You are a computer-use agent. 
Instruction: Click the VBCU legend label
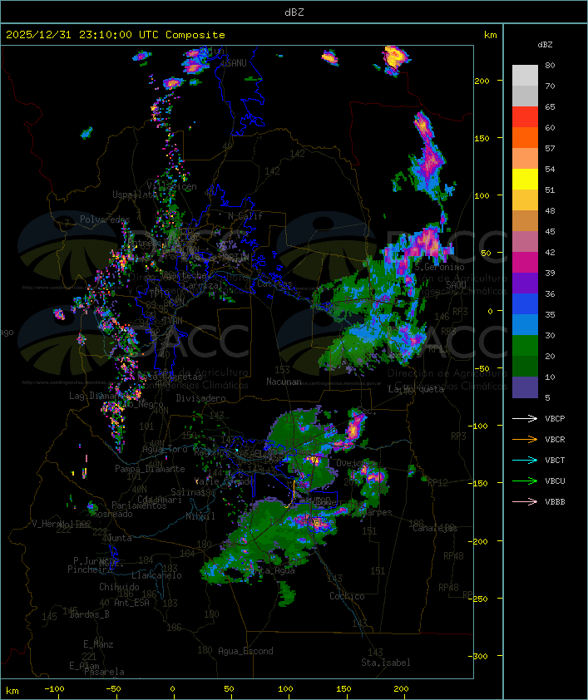(x=555, y=481)
